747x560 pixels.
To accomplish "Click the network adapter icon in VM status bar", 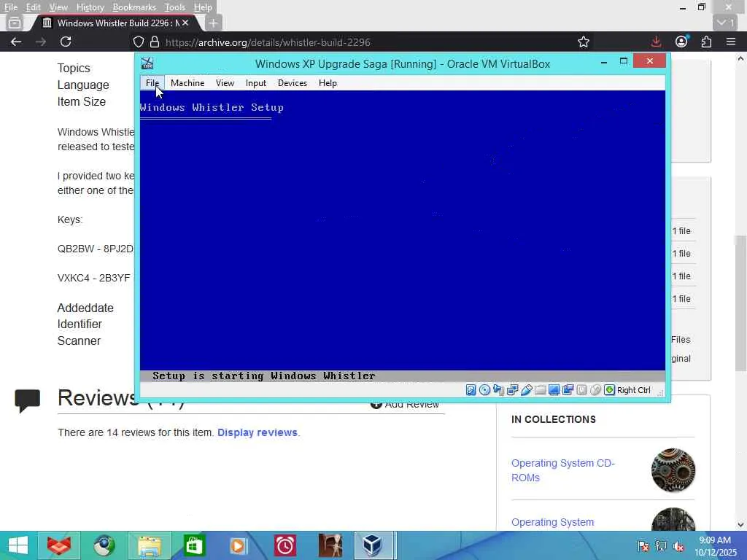I will pos(512,390).
